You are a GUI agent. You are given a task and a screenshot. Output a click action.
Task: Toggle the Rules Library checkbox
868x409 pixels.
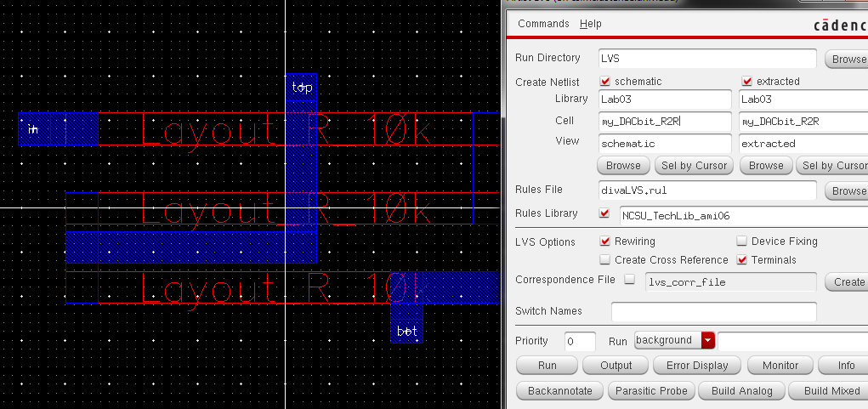click(x=605, y=213)
